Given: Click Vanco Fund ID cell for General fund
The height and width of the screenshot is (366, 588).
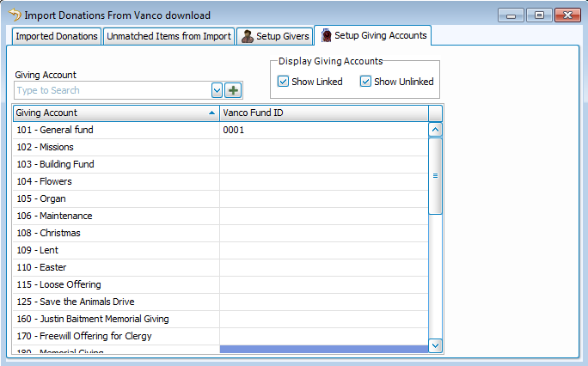Looking at the screenshot, I should (x=323, y=130).
